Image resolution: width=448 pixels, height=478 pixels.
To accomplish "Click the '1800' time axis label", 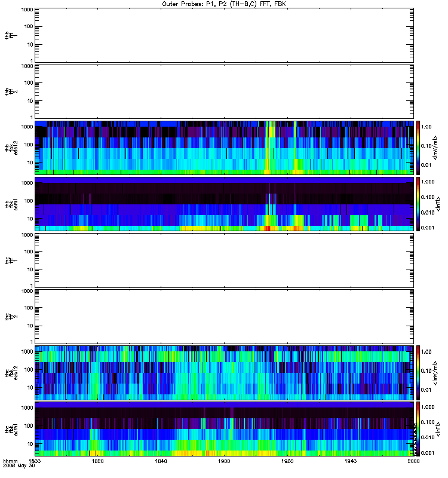I will tap(34, 461).
